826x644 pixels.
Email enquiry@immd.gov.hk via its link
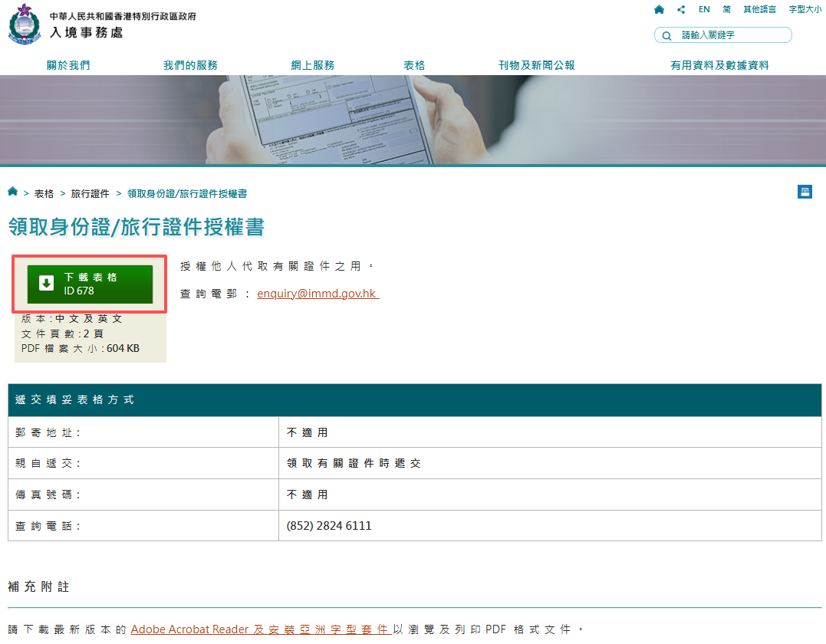tap(318, 293)
